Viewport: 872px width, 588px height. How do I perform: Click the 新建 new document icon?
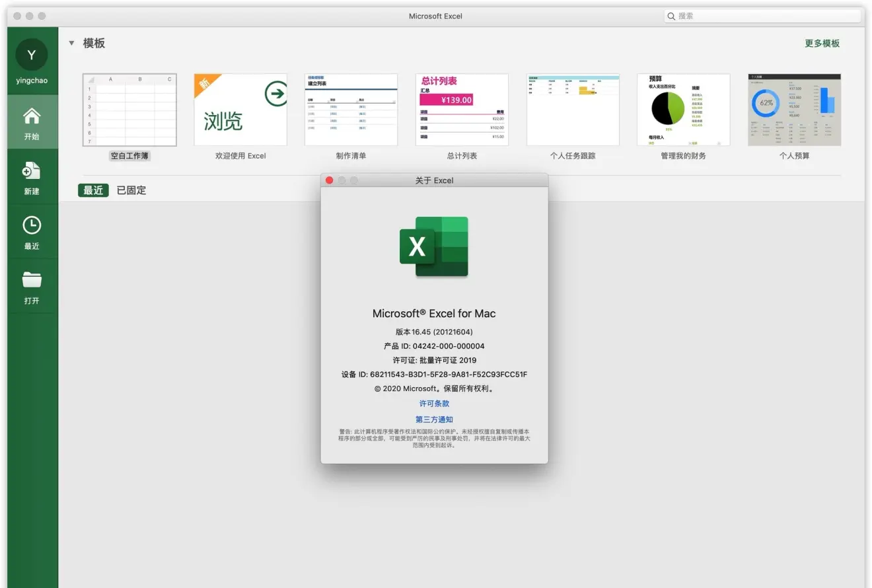point(32,171)
